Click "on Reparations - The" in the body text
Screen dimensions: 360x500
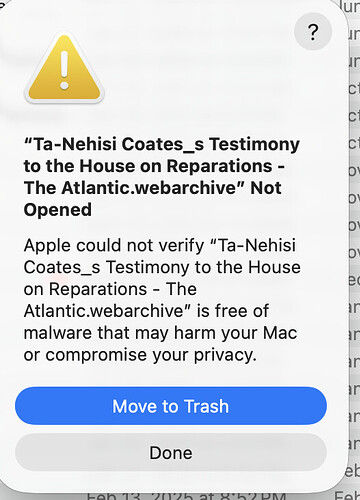(110, 289)
